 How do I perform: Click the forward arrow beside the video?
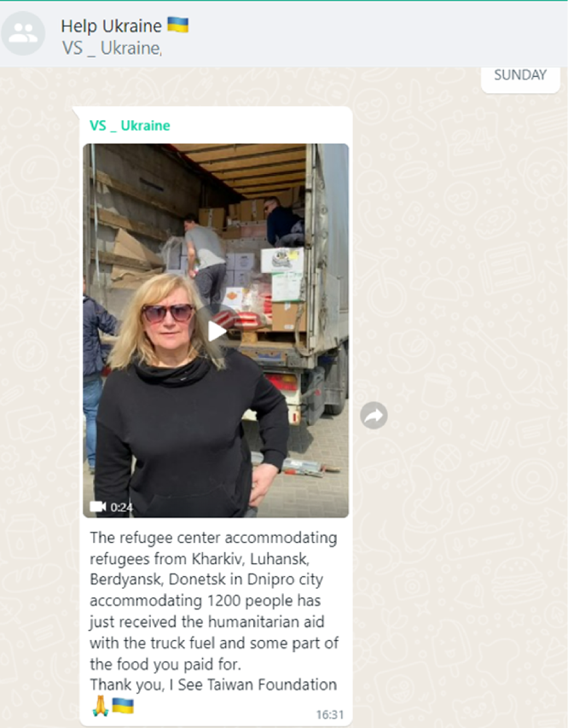tap(374, 416)
